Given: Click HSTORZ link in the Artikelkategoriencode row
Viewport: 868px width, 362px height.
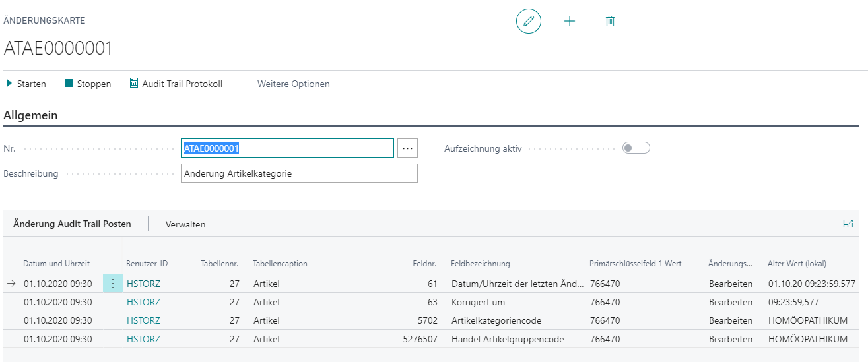Looking at the screenshot, I should click(x=143, y=320).
